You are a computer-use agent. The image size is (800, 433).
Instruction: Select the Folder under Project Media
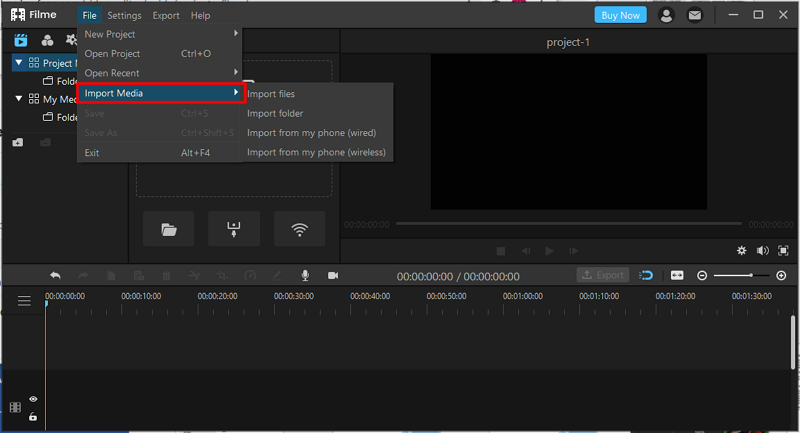coord(61,81)
